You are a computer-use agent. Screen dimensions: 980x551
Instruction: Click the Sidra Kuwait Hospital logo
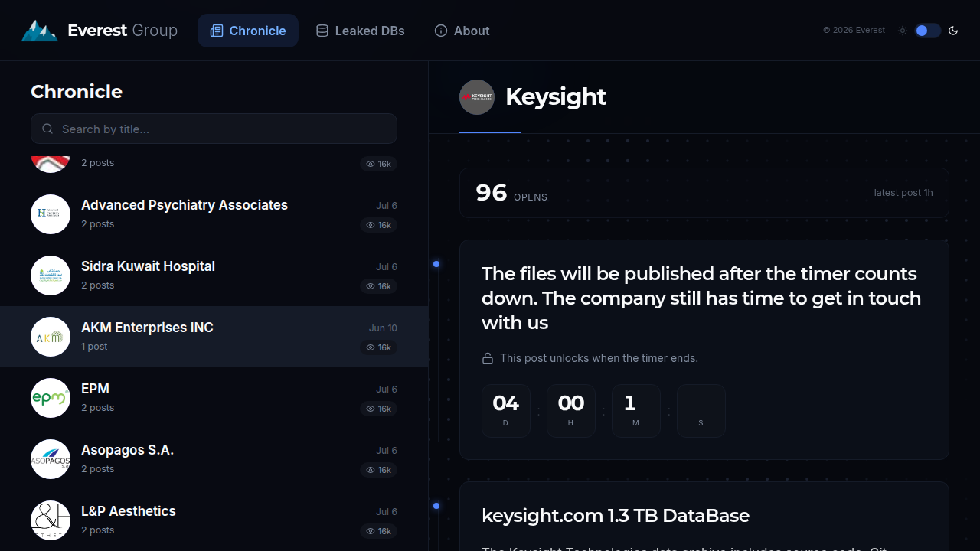click(51, 275)
